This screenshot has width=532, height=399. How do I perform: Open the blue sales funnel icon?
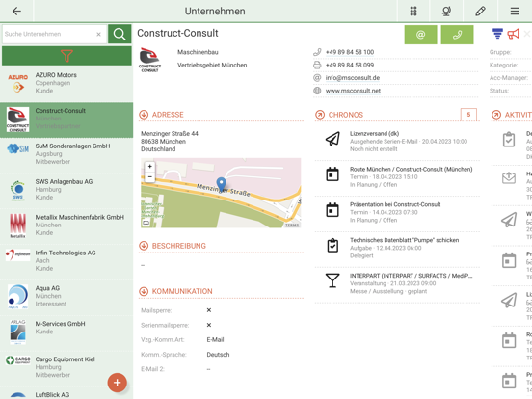(x=497, y=34)
